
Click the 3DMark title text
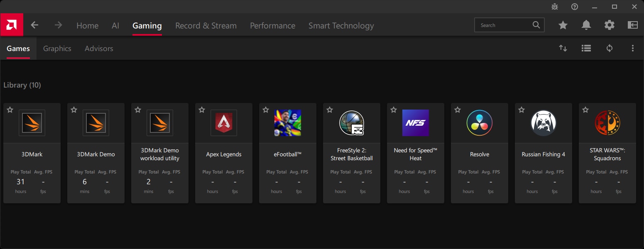point(32,154)
